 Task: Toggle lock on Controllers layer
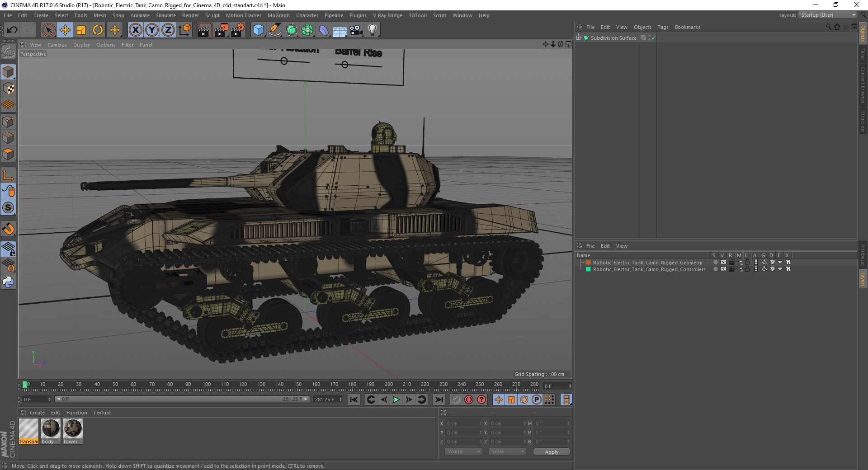[x=747, y=269]
